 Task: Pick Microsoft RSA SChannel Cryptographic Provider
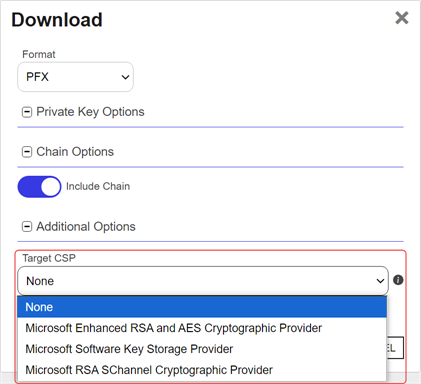click(202, 370)
